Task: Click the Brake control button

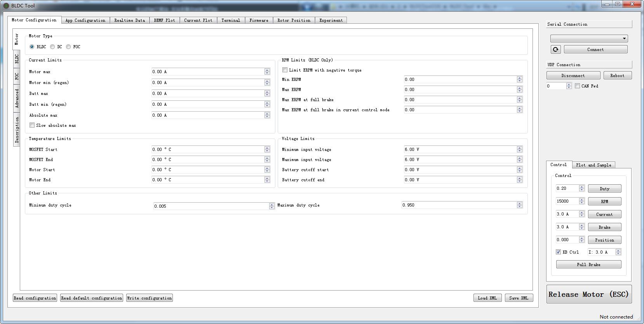Action: point(605,227)
